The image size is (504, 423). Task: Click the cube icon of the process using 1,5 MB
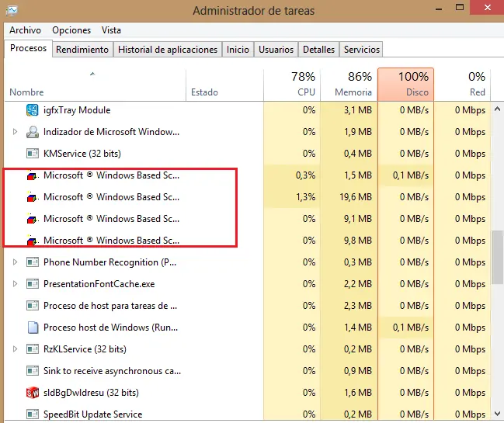32,175
